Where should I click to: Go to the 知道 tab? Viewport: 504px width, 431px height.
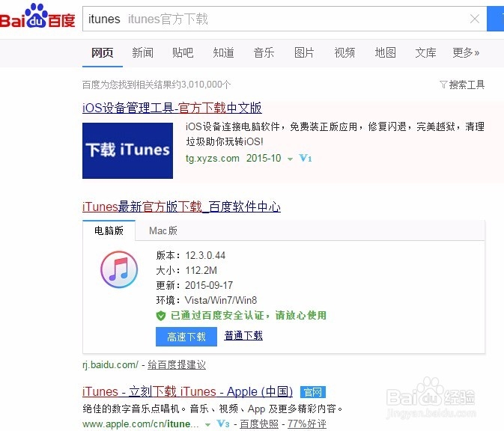click(x=223, y=52)
